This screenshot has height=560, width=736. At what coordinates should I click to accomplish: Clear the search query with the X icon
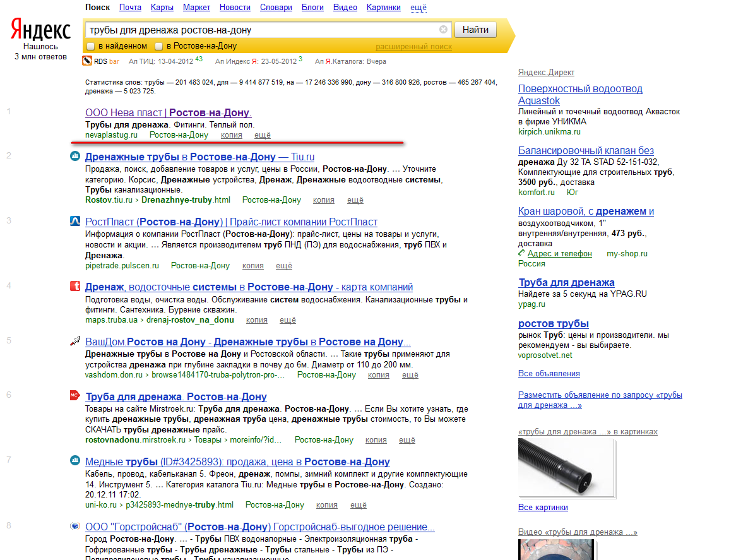[x=443, y=30]
